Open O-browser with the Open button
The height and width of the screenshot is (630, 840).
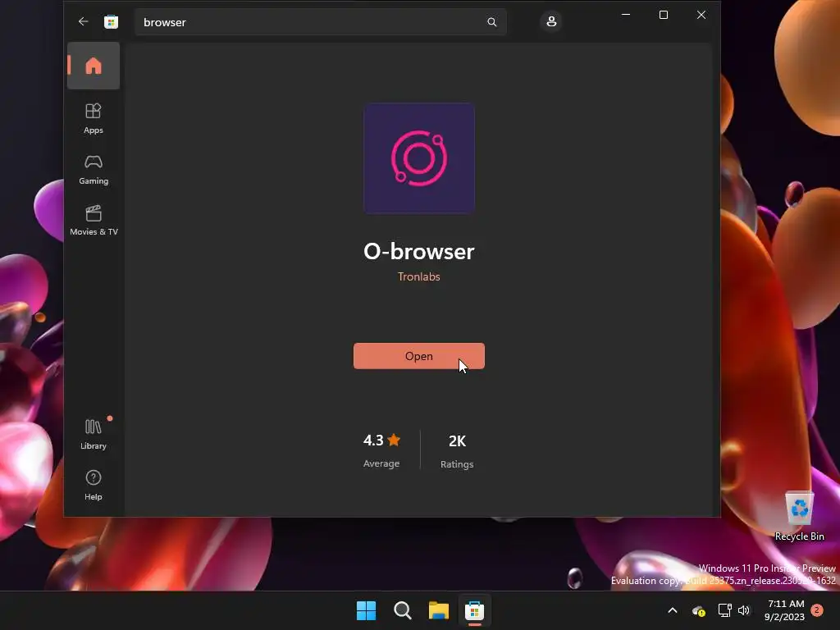pos(419,356)
